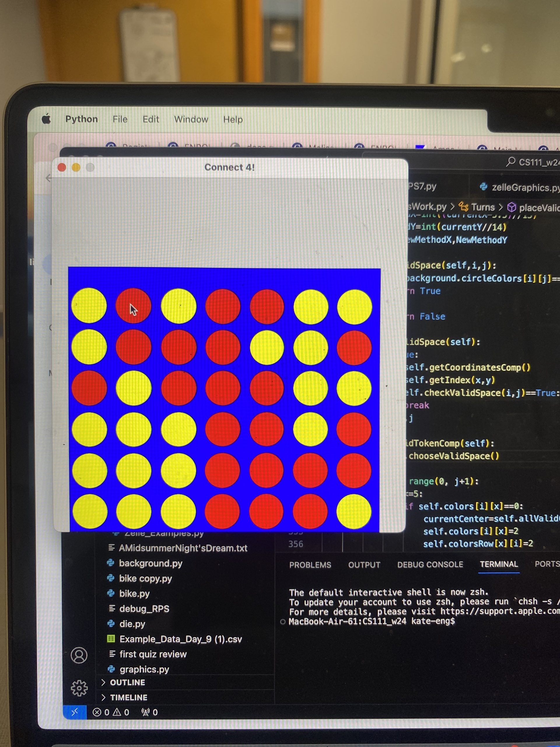560x747 pixels.
Task: Click the search magnifier icon by CS111_w24
Action: pyautogui.click(x=511, y=162)
